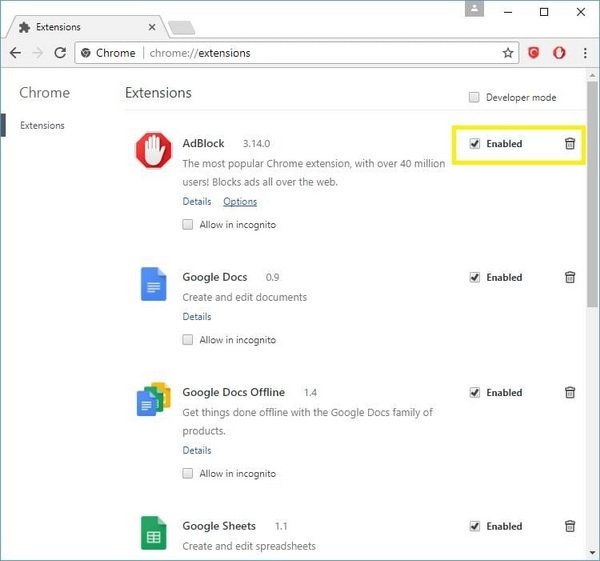The height and width of the screenshot is (561, 600).
Task: Click the AdBlock trash can icon
Action: tap(570, 144)
